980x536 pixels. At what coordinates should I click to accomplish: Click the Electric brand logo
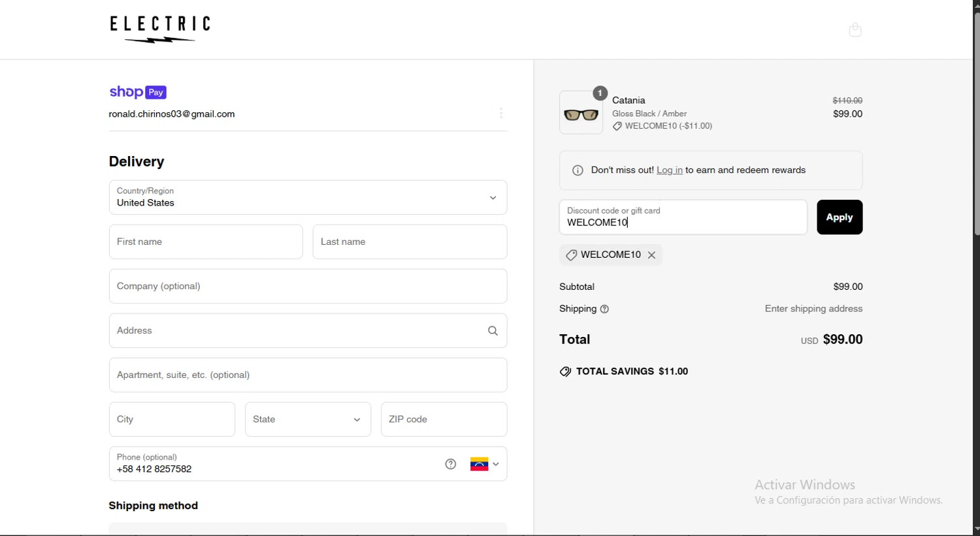(160, 29)
